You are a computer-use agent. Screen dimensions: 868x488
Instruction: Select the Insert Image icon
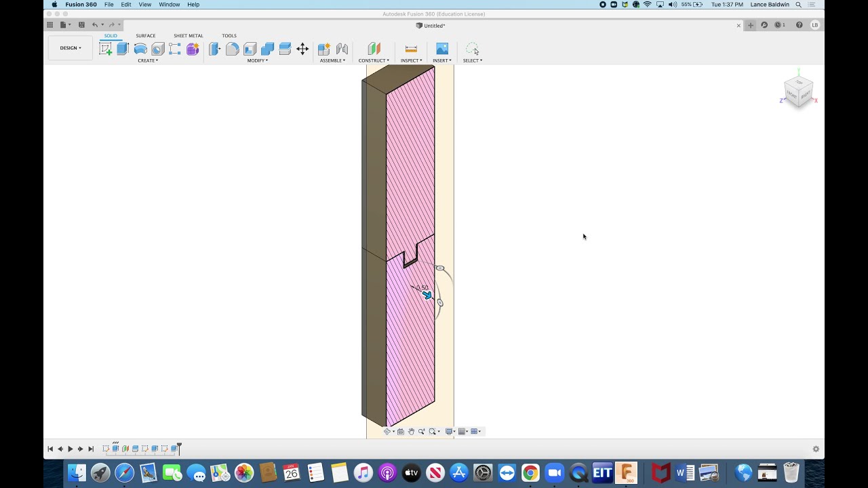(x=442, y=49)
